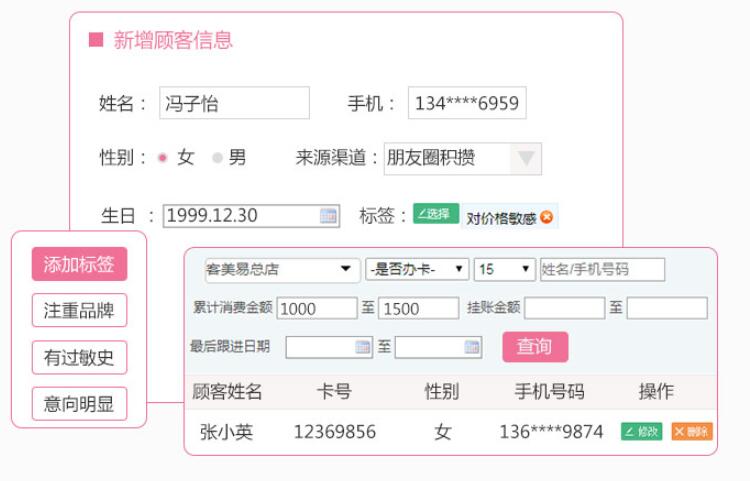Click green 修改 edit button for 张小英
The width and height of the screenshot is (750, 481).
click(641, 432)
